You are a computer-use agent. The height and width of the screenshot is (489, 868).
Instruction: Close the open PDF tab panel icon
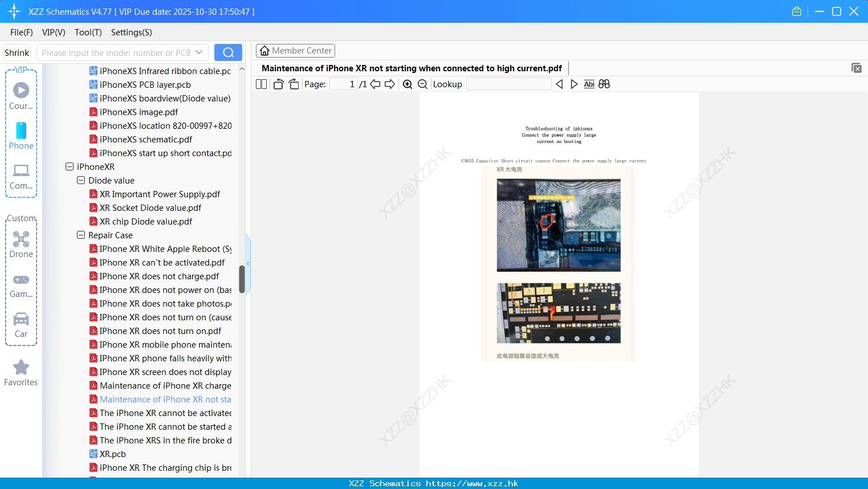tap(856, 68)
